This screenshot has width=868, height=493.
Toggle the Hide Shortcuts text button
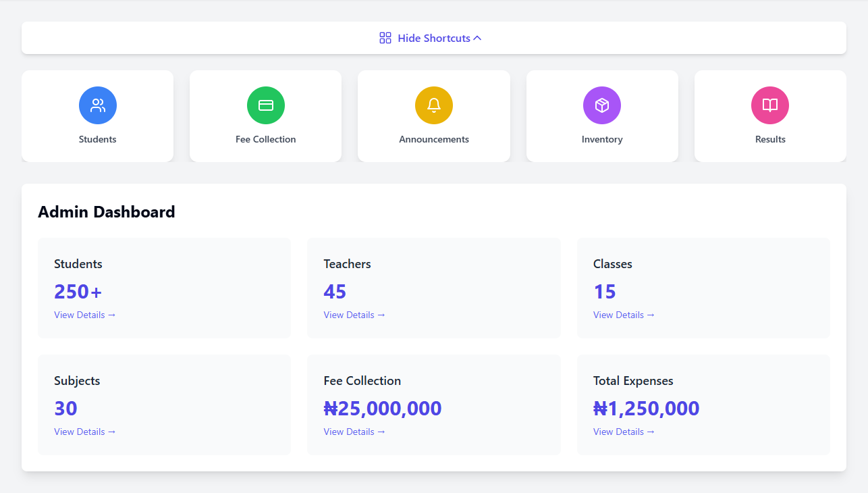434,38
